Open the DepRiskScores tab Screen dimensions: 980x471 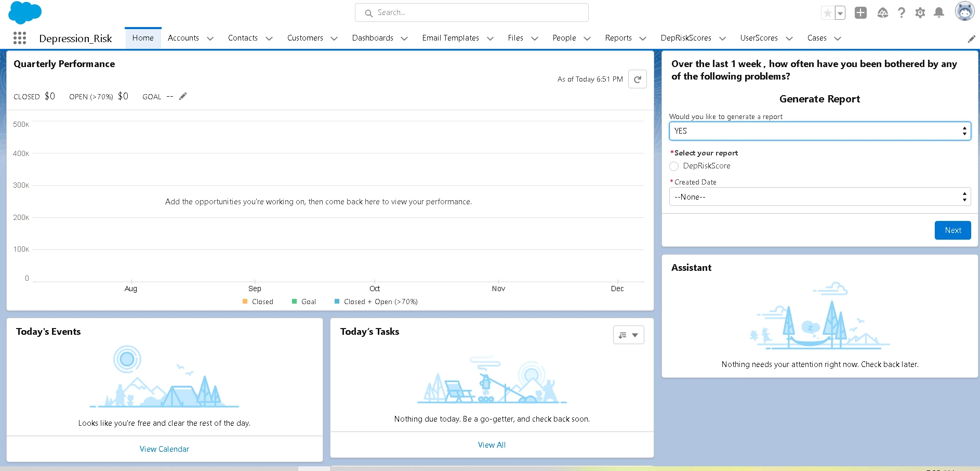[686, 38]
